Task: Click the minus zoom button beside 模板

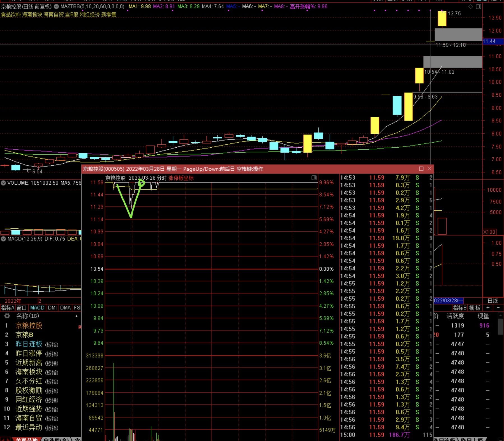Action: pyautogui.click(x=498, y=308)
